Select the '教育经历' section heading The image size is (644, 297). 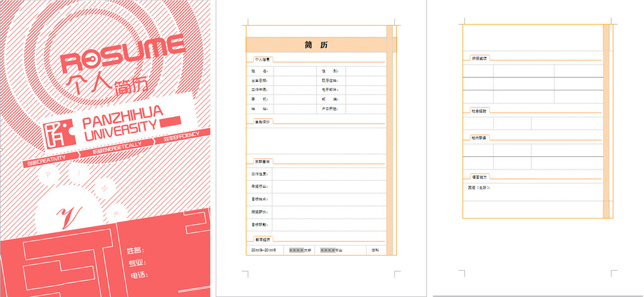click(x=263, y=239)
